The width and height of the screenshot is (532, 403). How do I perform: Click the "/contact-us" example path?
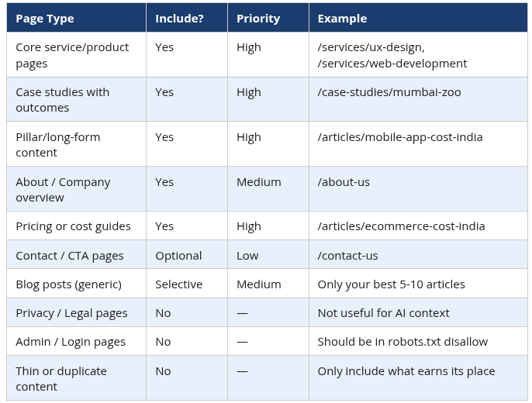(347, 256)
